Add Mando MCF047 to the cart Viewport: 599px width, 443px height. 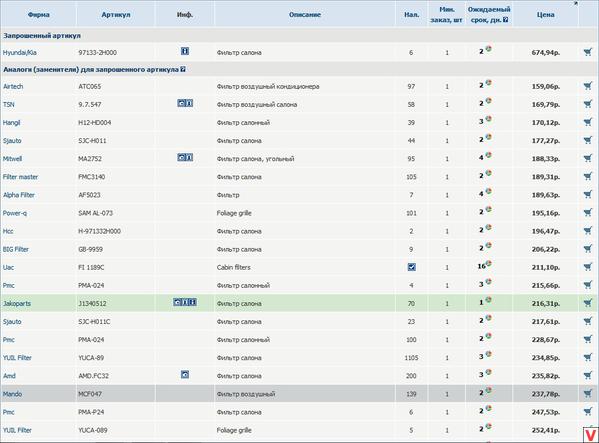[588, 393]
